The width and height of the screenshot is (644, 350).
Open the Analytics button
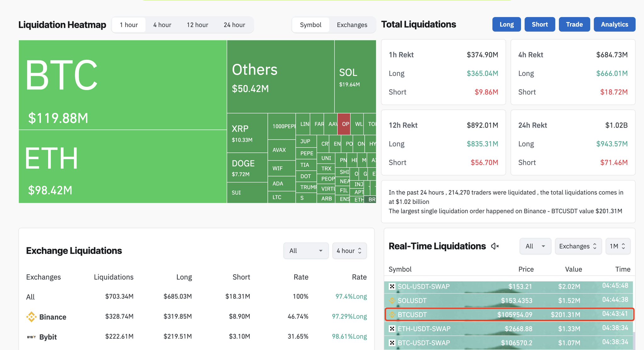click(614, 24)
